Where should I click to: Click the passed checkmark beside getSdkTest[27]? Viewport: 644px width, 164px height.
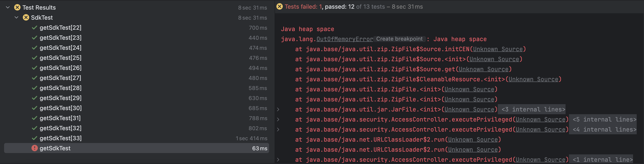[34, 78]
